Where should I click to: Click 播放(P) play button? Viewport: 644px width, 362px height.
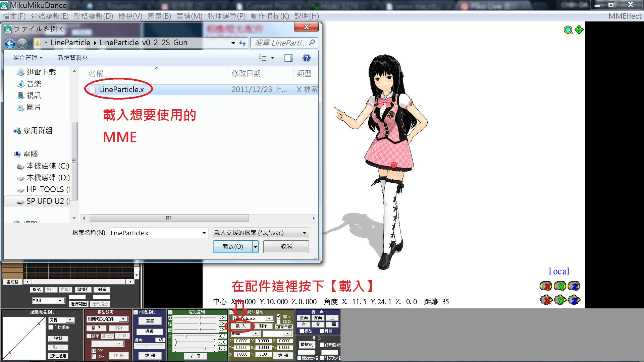(x=307, y=345)
